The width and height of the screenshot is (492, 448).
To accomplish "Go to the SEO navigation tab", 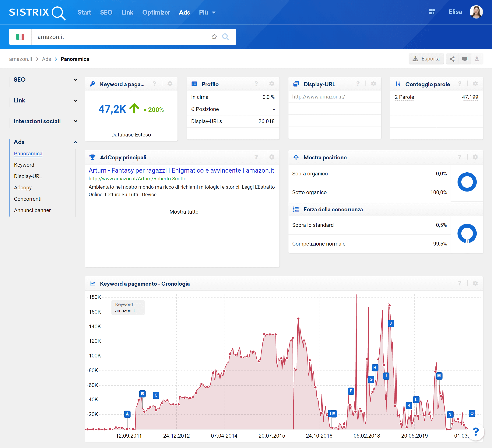I will (x=106, y=12).
